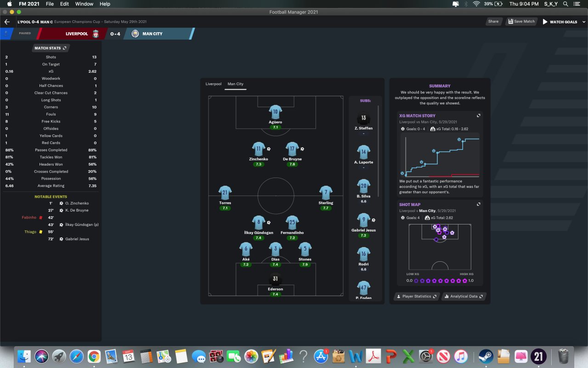Open the Window menu
The image size is (588, 368).
click(85, 4)
